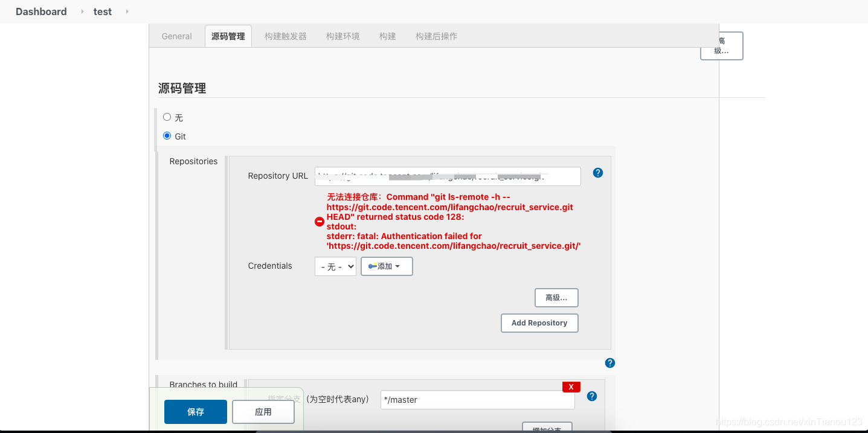Click the Repositories label

(x=193, y=161)
